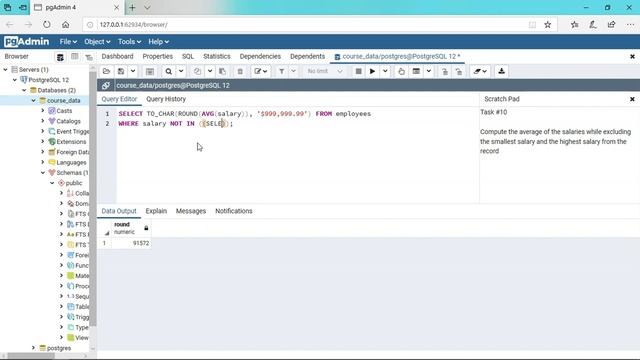Collapse the Schemas tree node
Viewport: 640px width, 360px height.
(x=43, y=173)
